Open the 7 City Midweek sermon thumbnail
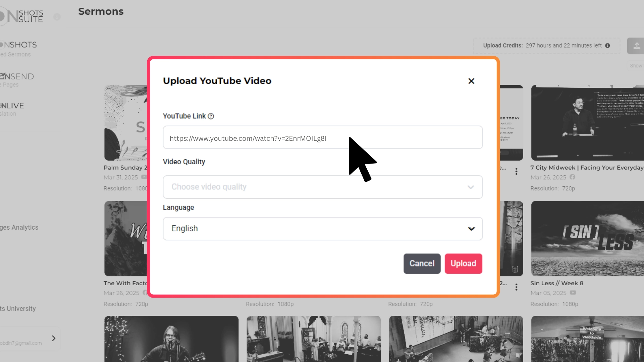This screenshot has height=362, width=644. (587, 123)
